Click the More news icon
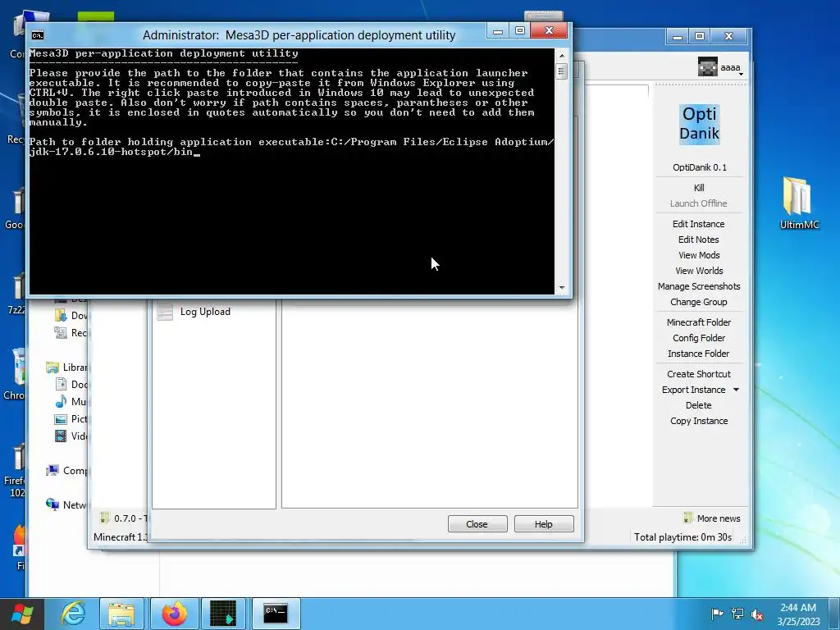Screen dimensions: 840x630 click(688, 518)
